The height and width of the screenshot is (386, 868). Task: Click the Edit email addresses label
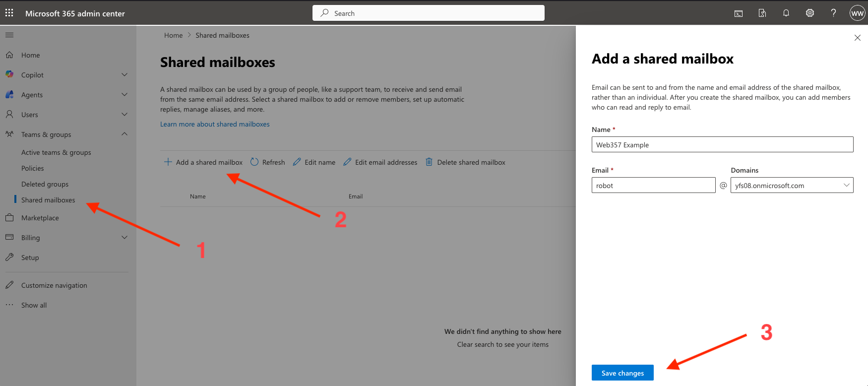[386, 162]
